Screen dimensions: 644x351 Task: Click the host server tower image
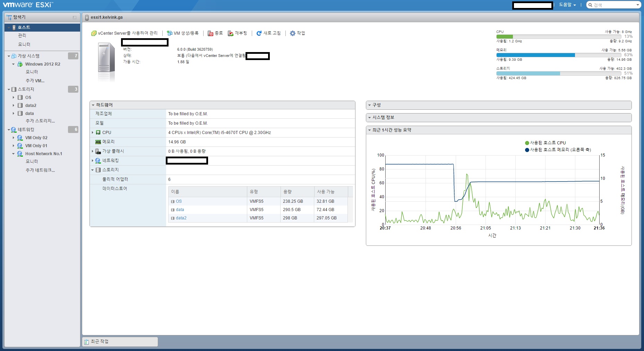[106, 61]
